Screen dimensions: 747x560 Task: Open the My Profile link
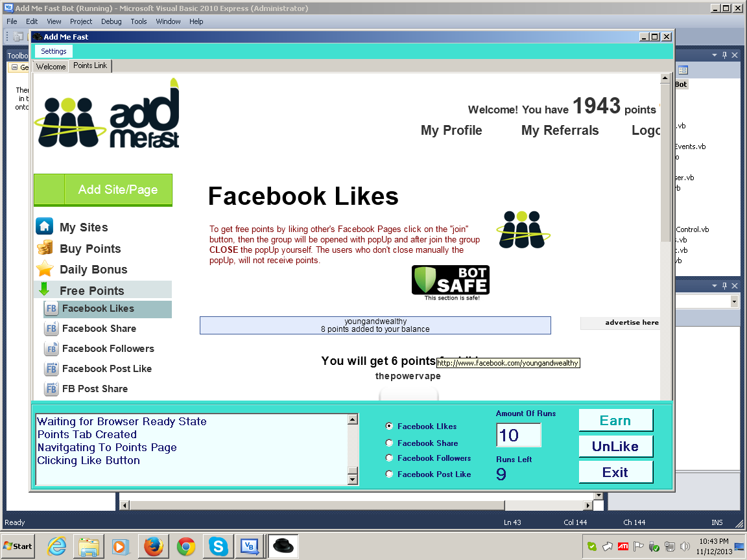451,130
